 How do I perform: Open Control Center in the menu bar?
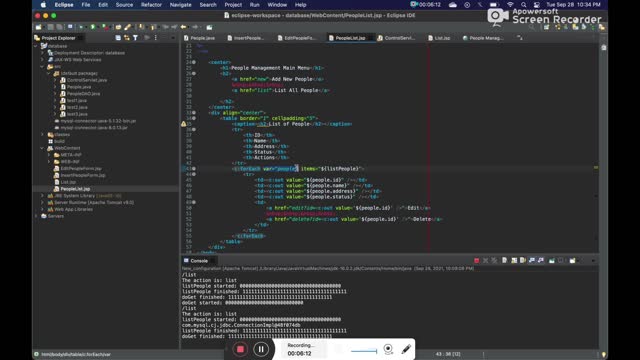[537, 5]
